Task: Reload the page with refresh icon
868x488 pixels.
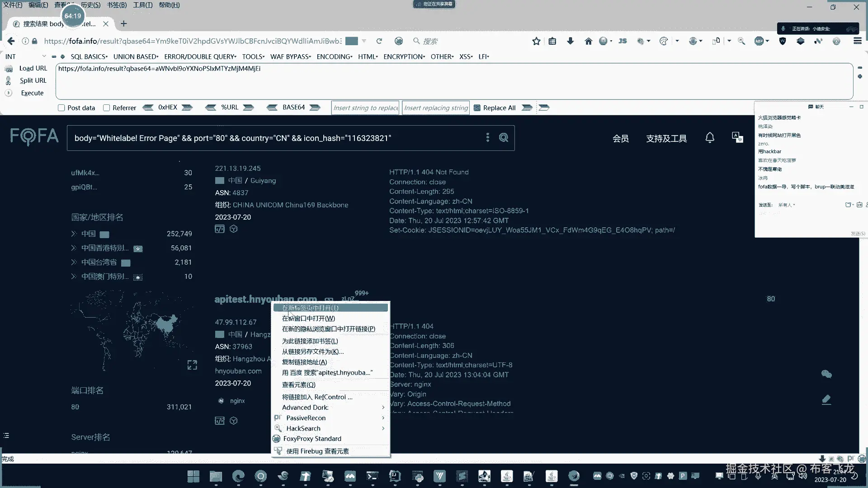Action: click(379, 41)
